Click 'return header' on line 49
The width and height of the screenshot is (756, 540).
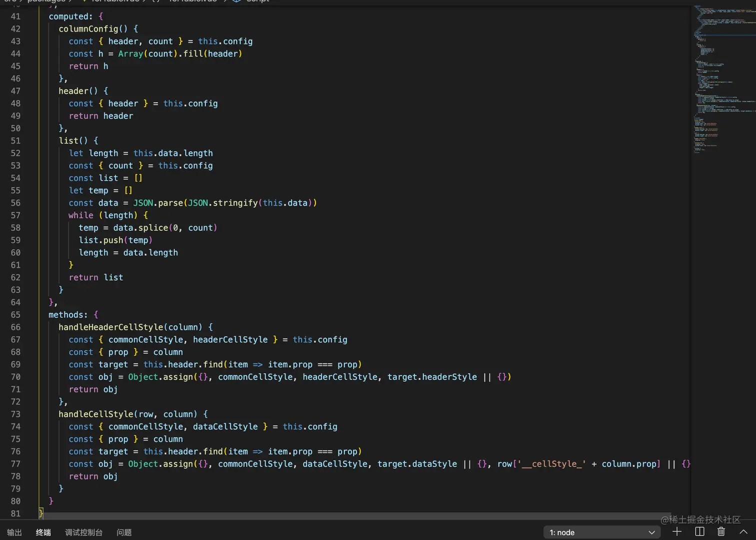(101, 116)
